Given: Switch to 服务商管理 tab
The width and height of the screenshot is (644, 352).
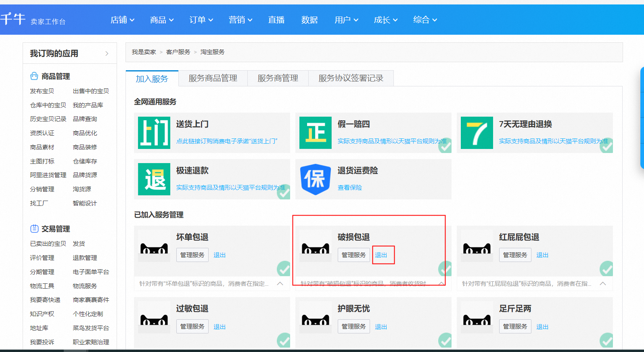Looking at the screenshot, I should pyautogui.click(x=278, y=78).
